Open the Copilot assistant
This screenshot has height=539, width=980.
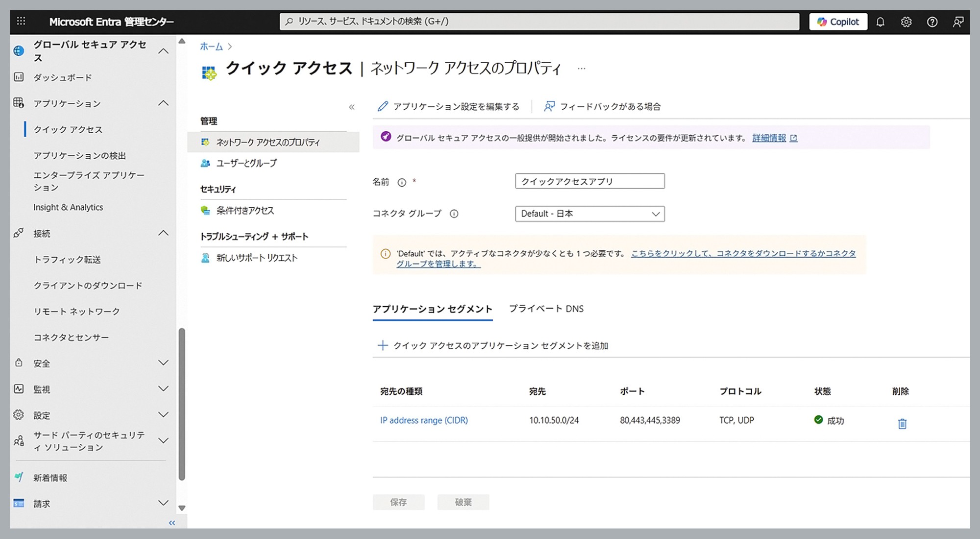(838, 22)
